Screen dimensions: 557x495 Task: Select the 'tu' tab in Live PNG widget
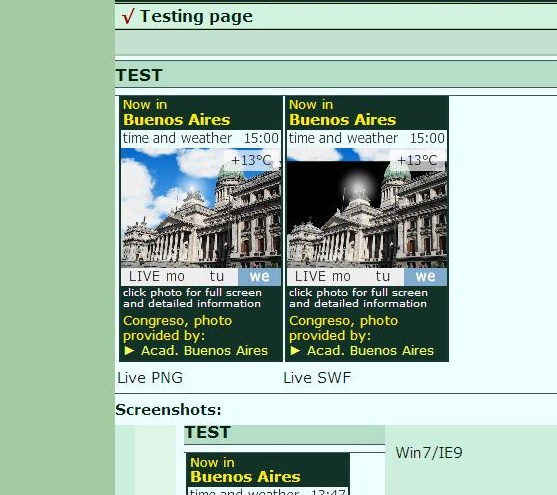[217, 276]
